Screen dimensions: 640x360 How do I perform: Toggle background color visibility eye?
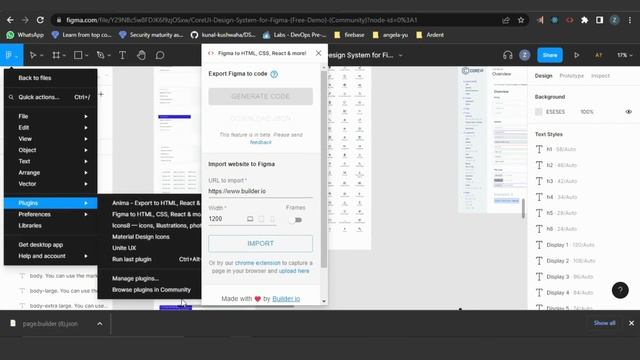tap(628, 112)
